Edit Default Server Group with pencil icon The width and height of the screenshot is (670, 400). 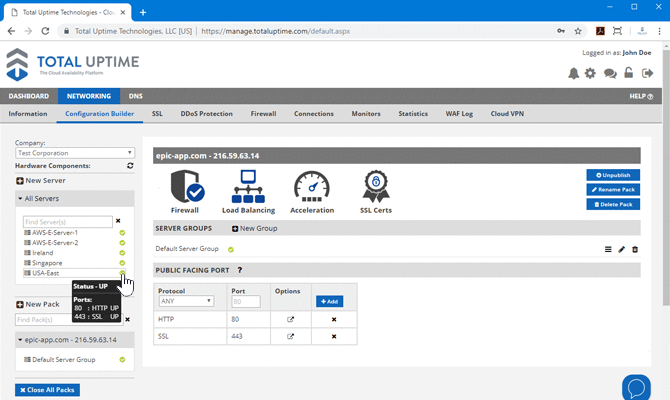621,249
